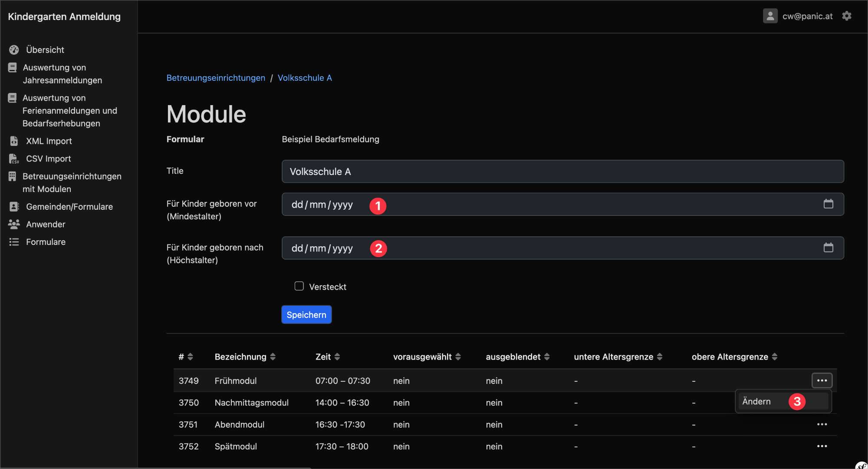This screenshot has width=868, height=469.
Task: Click the row number 3752
Action: [189, 446]
